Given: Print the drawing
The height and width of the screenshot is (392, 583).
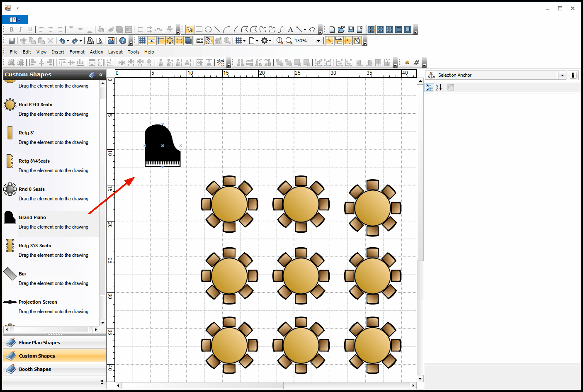Looking at the screenshot, I should tap(90, 41).
